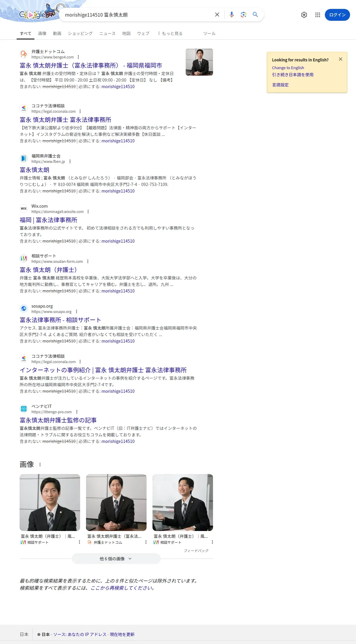This screenshot has height=644, width=356.
Task: Open Google apps grid
Action: tap(318, 15)
